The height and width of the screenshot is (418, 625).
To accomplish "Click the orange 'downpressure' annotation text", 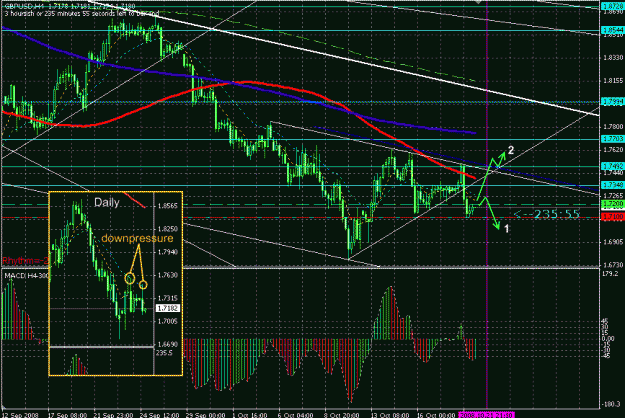I will 138,238.
